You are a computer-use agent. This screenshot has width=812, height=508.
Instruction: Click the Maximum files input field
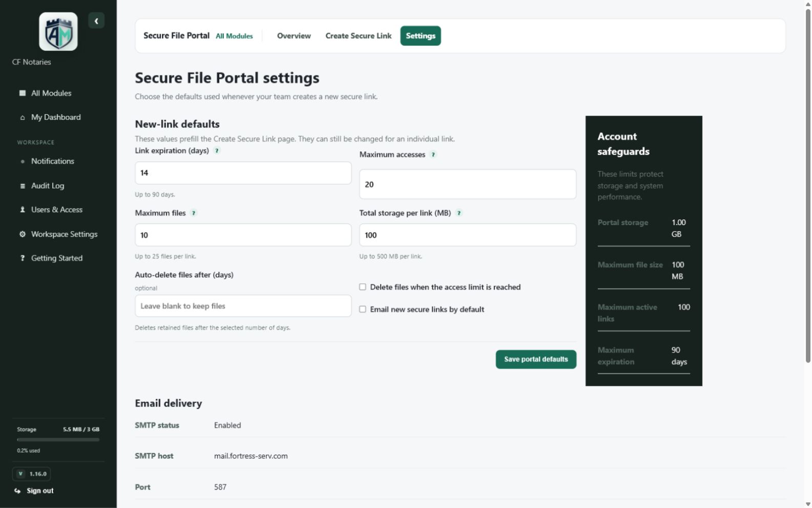tap(243, 235)
